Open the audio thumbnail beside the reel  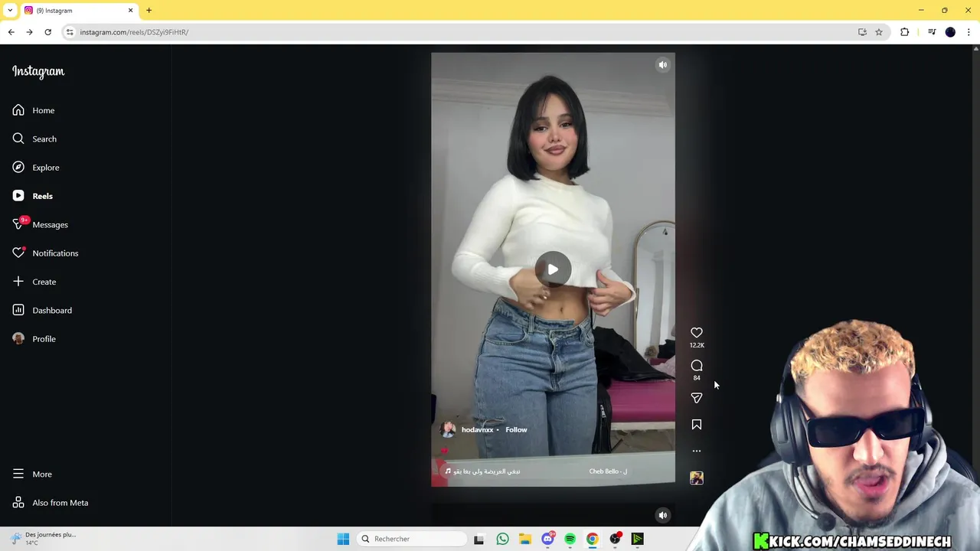[697, 478]
